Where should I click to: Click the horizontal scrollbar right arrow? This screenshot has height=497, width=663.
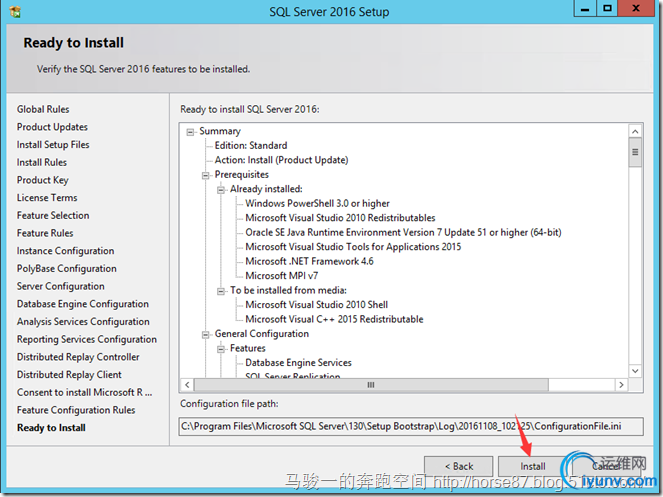(x=621, y=385)
